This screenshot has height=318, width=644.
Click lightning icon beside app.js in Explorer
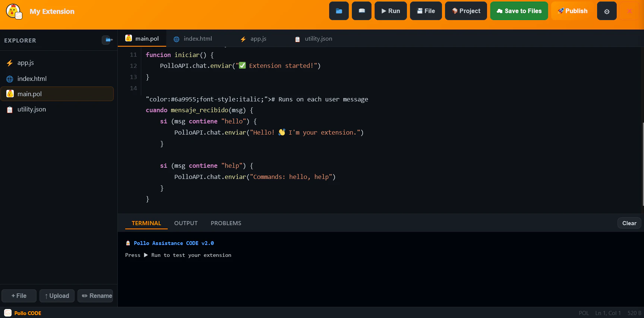tap(10, 63)
